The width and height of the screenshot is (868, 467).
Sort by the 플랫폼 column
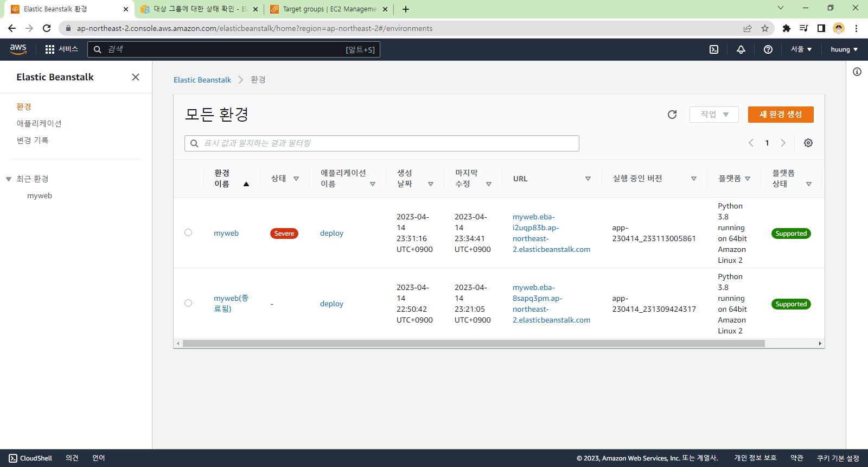(748, 179)
